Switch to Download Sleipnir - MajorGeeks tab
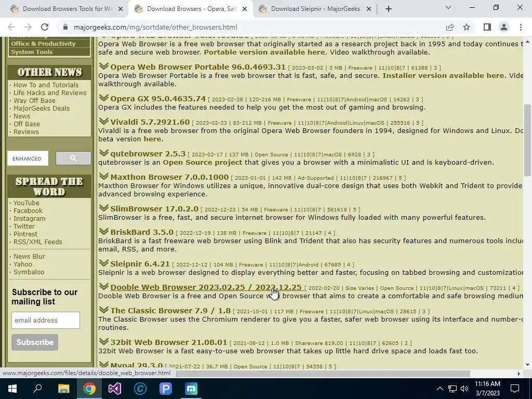The width and height of the screenshot is (532, 399). click(315, 9)
